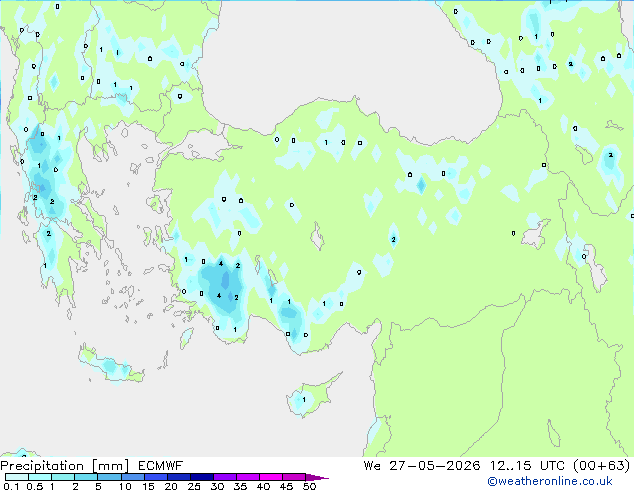The image size is (634, 490).
Task: Click the 'Precipitation [mm]' title text
Action: point(65,466)
